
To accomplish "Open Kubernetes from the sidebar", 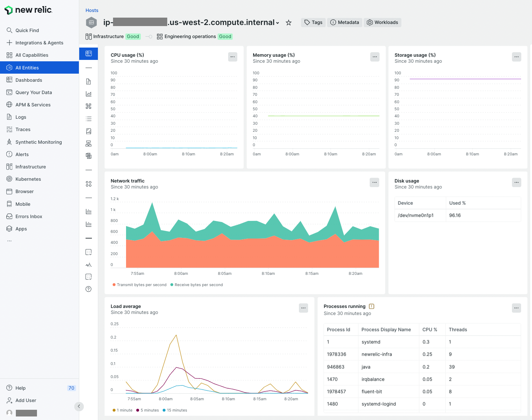I will [x=28, y=179].
